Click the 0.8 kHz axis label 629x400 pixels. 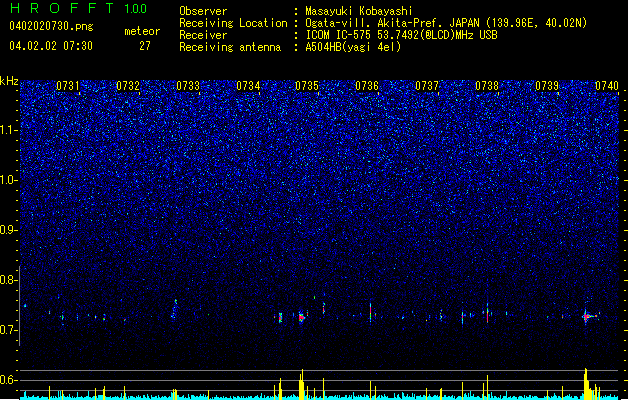tap(9, 280)
